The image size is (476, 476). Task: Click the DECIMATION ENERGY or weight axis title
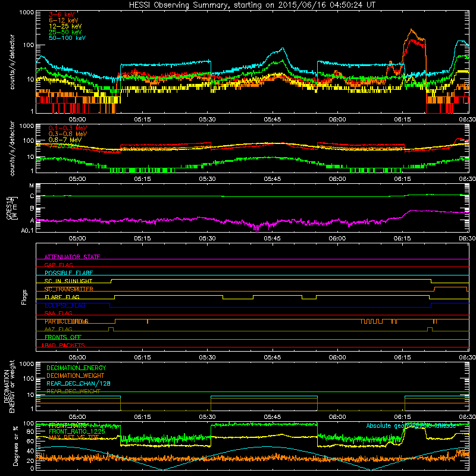tap(9, 386)
